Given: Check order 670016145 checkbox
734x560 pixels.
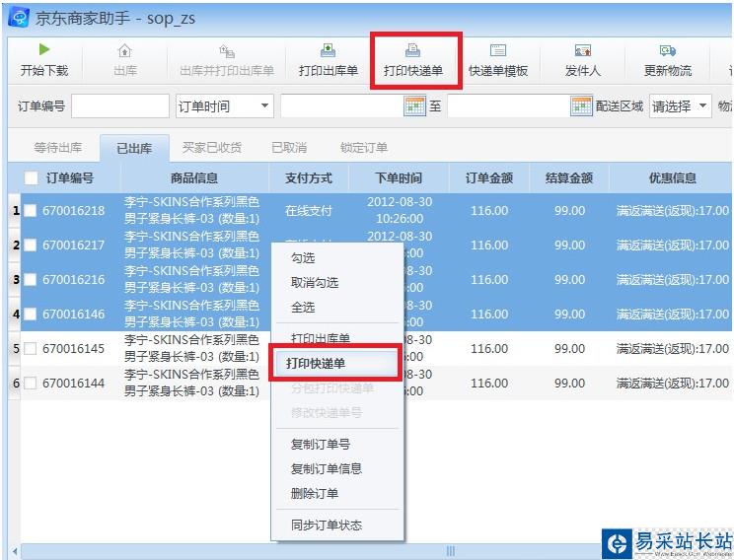Looking at the screenshot, I should [x=30, y=349].
